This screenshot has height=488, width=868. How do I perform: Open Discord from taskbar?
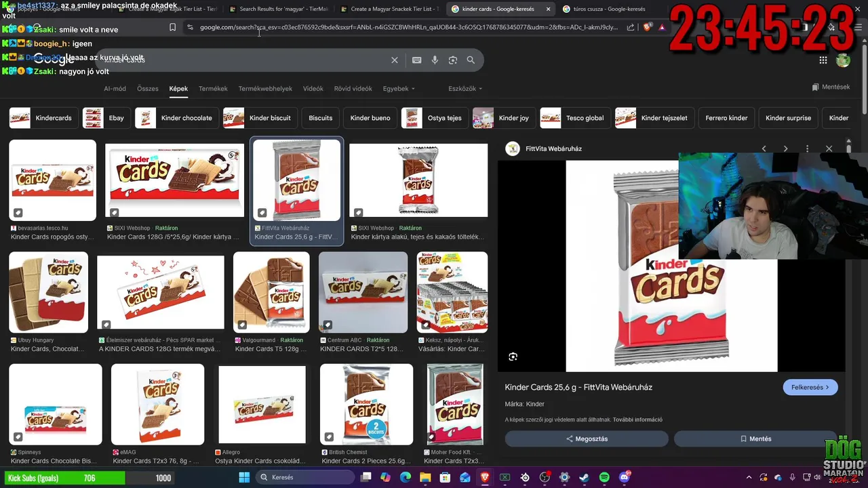624,477
